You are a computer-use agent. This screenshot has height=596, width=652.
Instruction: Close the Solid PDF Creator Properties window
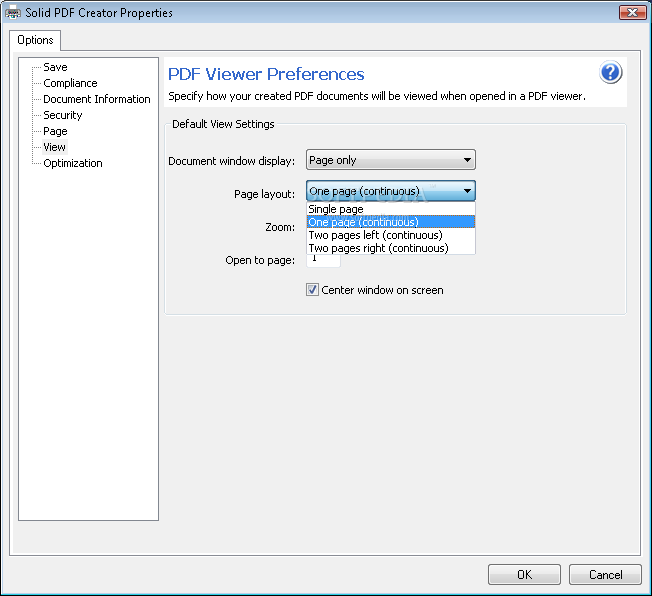click(632, 12)
